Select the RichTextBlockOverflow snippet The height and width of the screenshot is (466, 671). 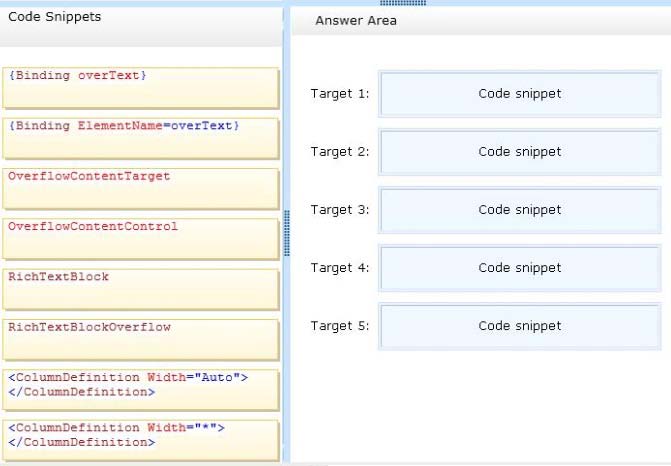pos(141,340)
